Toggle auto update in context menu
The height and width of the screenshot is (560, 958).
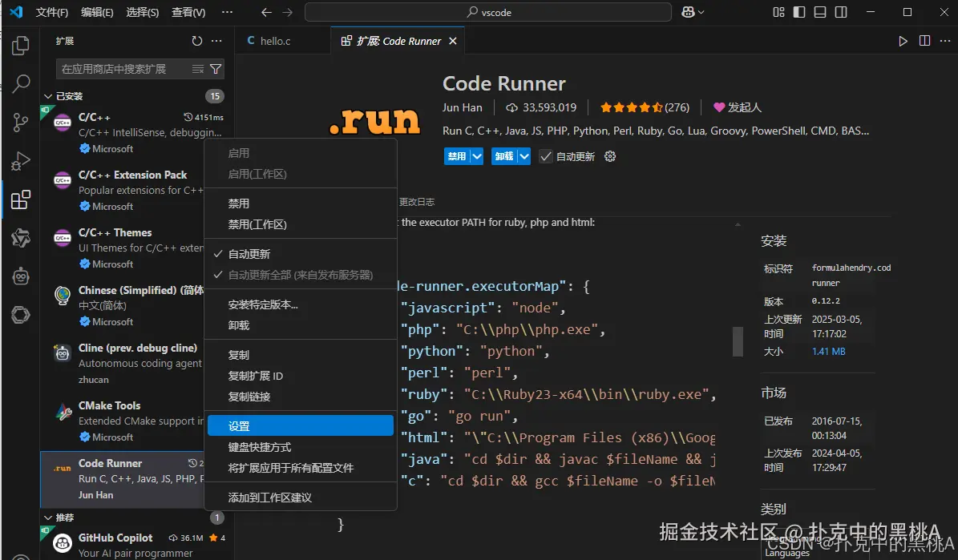[300, 254]
